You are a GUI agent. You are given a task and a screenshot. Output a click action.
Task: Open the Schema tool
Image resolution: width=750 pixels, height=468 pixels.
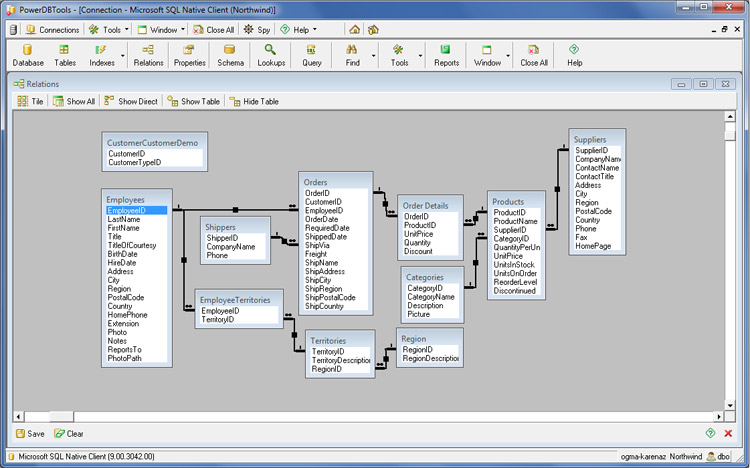tap(231, 55)
